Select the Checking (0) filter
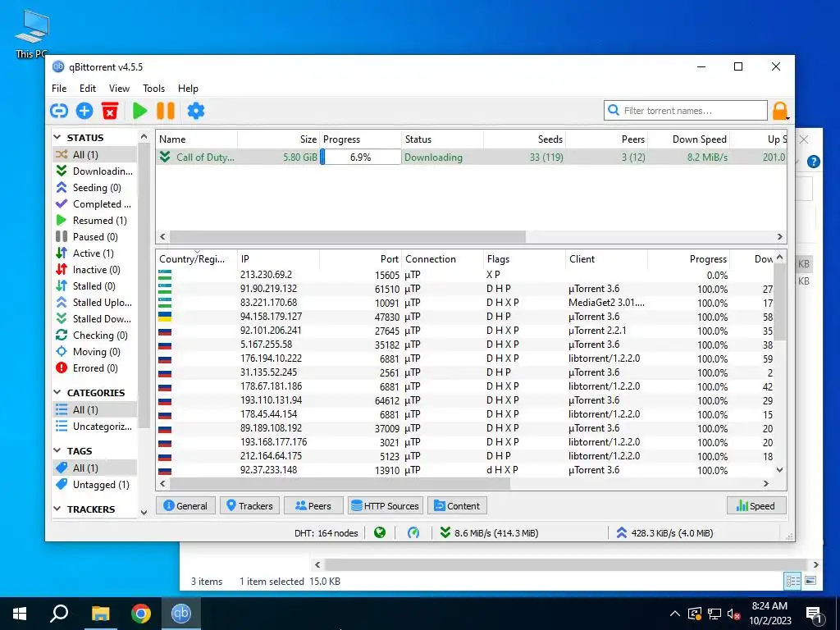The image size is (840, 630). coord(94,336)
